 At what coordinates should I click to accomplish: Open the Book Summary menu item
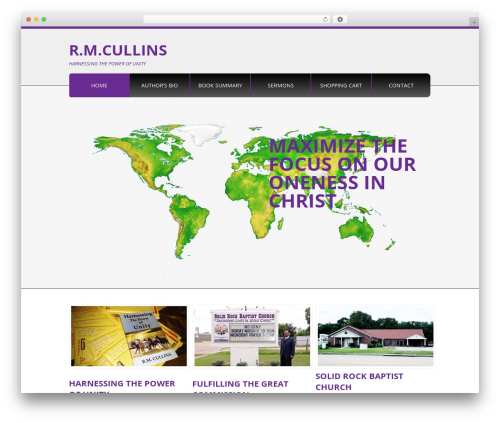coord(220,85)
